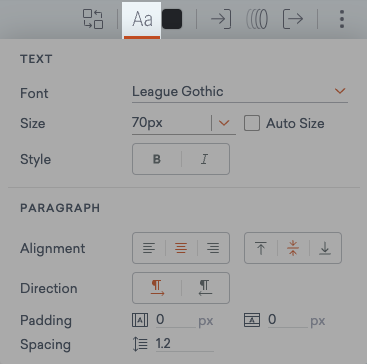Toggle italic text style
Screen dimensions: 367x364
[x=205, y=159]
